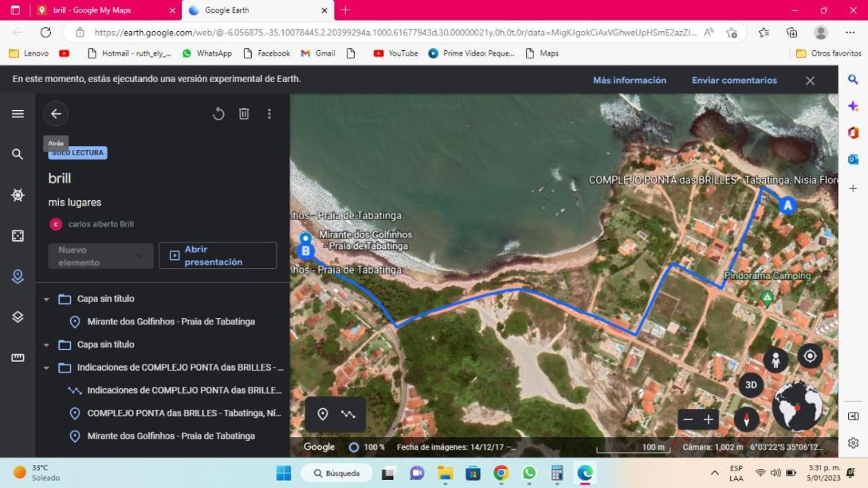Open Voyager ship wheel icon
The image size is (868, 488).
click(x=18, y=195)
